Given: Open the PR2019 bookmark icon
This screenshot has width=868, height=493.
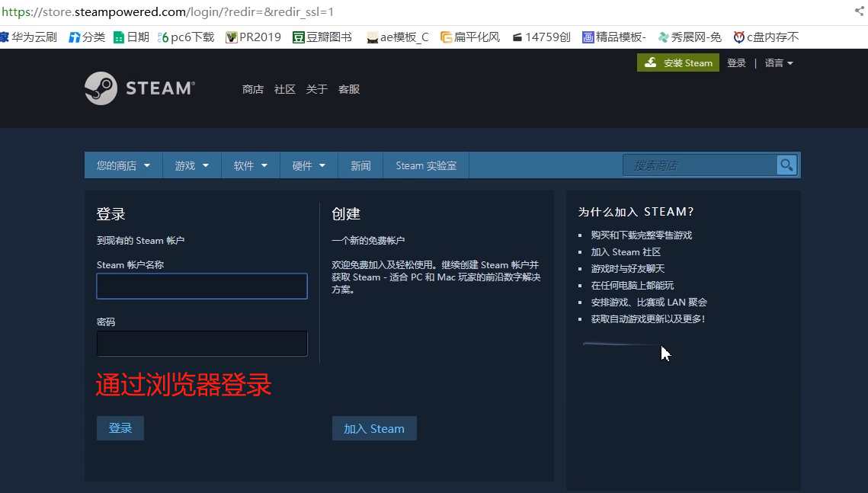Looking at the screenshot, I should [230, 36].
